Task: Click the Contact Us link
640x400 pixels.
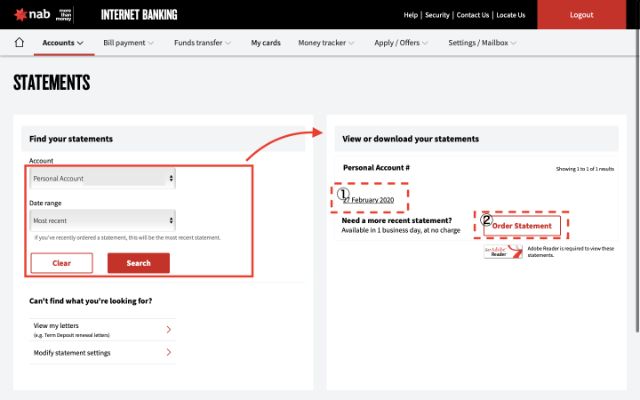Action: click(473, 15)
